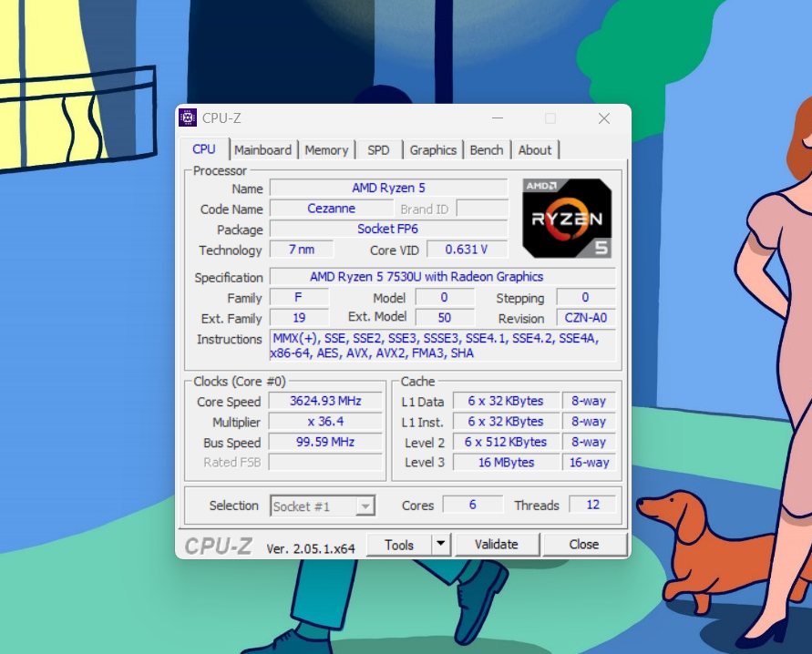
Task: Click the empty Rated FSB field
Action: pyautogui.click(x=325, y=462)
